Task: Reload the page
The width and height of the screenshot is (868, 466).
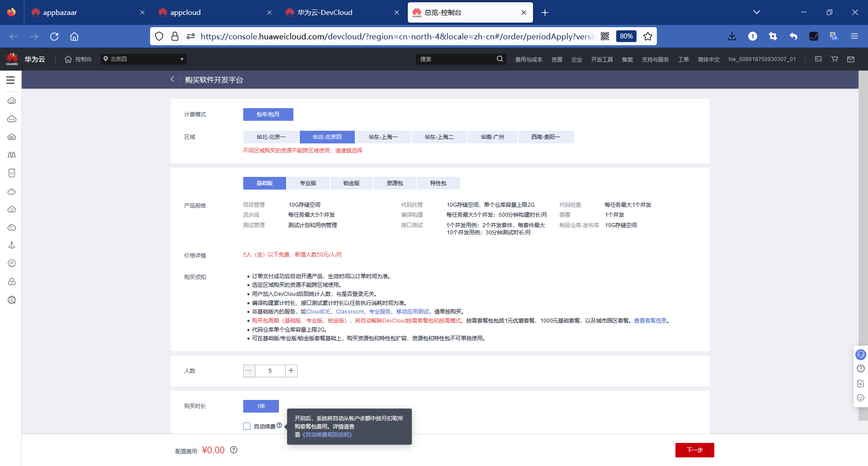Action: 54,36
